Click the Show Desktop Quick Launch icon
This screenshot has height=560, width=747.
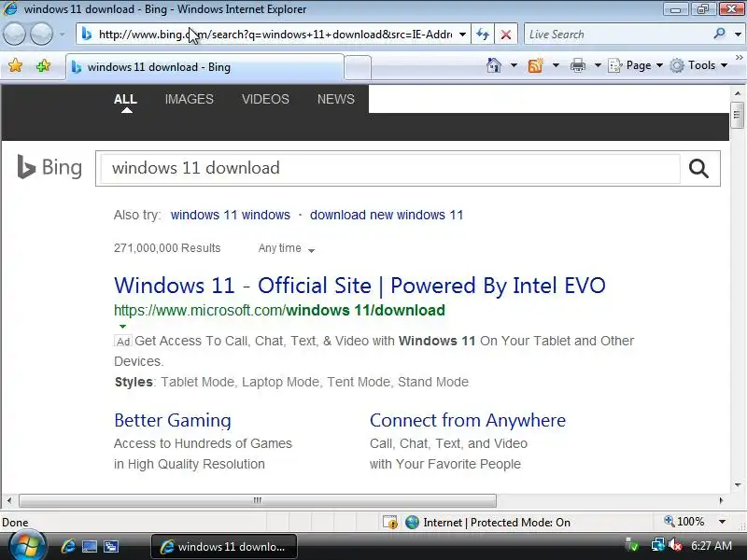pyautogui.click(x=89, y=546)
